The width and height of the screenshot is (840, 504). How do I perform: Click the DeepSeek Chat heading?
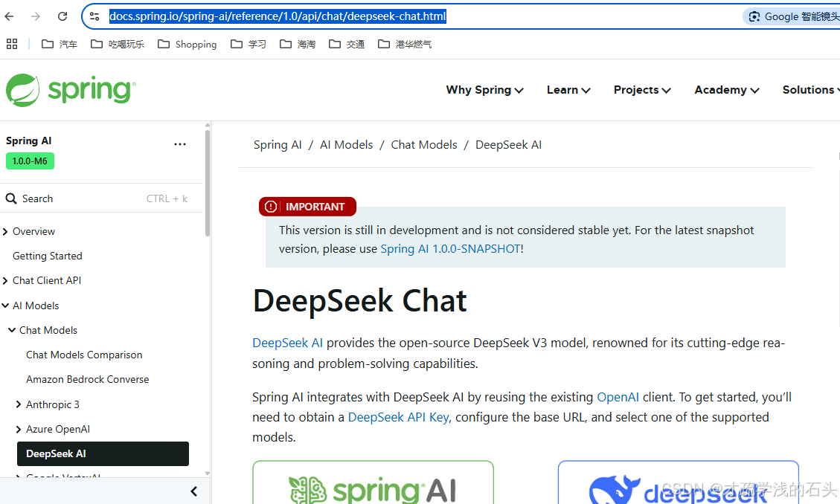[x=359, y=300]
